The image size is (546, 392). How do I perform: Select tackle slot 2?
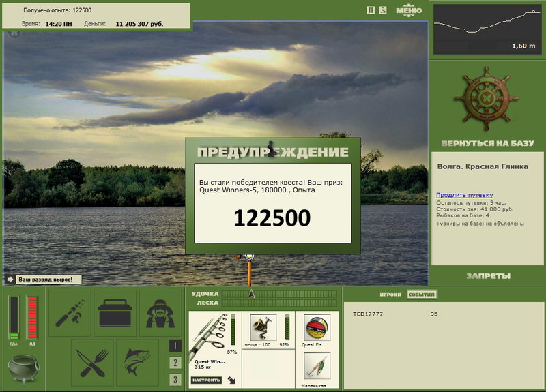click(175, 363)
